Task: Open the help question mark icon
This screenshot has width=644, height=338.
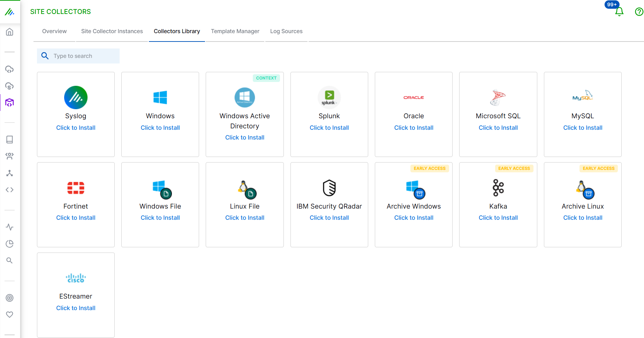Action: click(639, 12)
